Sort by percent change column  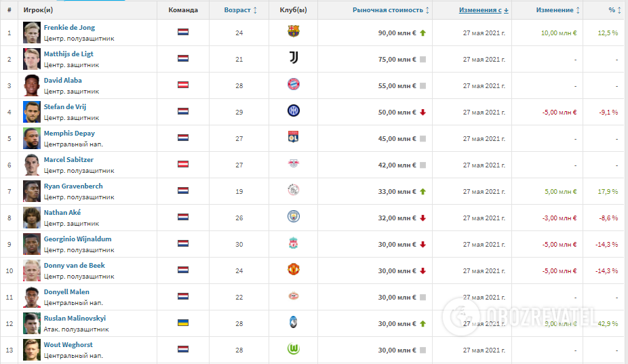click(x=611, y=10)
